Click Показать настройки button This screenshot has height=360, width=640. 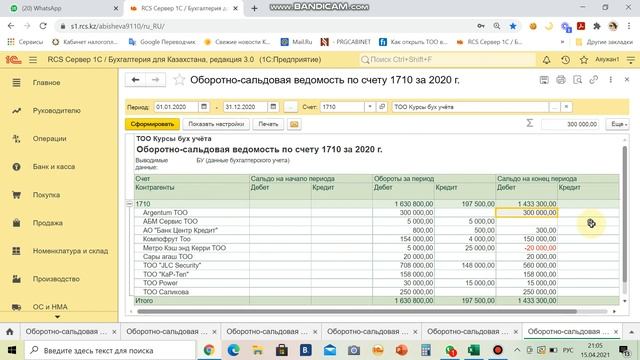[216, 124]
